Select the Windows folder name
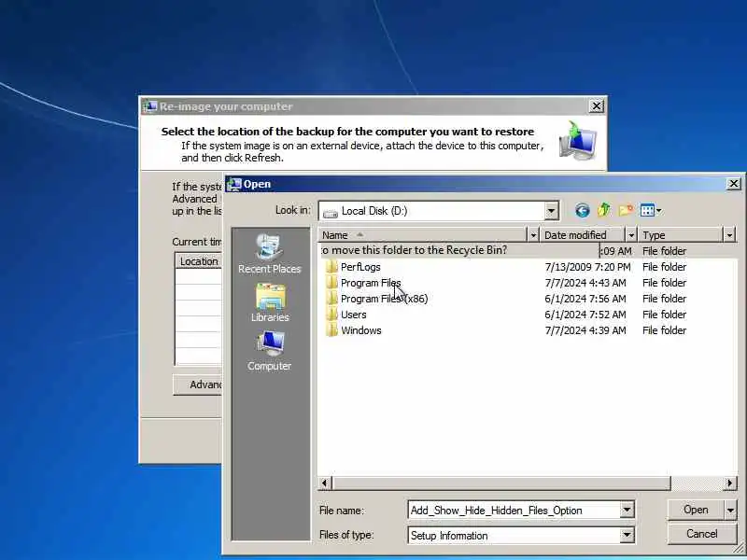The height and width of the screenshot is (560, 747). pos(360,330)
